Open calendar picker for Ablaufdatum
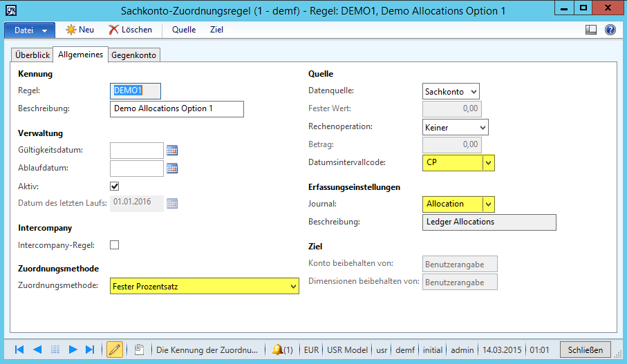Image resolution: width=627 pixels, height=364 pixels. (172, 168)
